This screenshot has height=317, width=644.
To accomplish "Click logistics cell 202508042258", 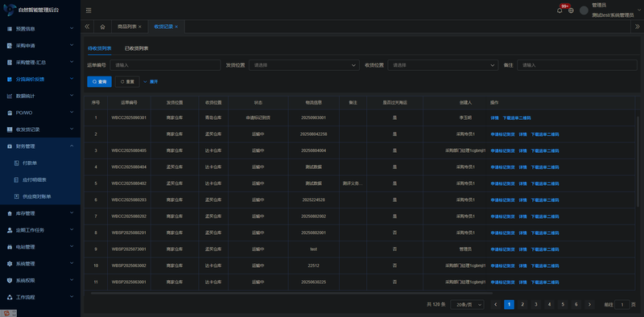I will coord(313,134).
